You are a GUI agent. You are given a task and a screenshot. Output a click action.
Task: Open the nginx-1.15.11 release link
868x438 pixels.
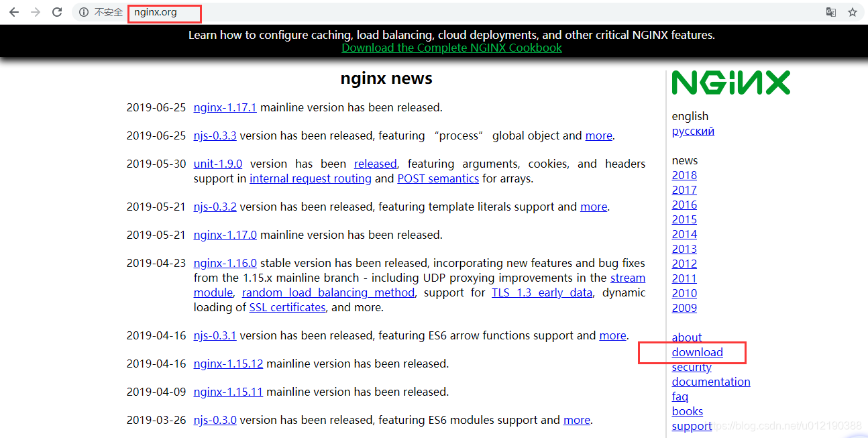228,392
